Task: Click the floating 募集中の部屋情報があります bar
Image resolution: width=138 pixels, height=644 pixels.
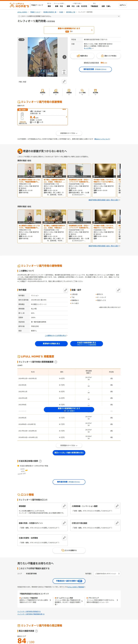Action: coord(69,409)
